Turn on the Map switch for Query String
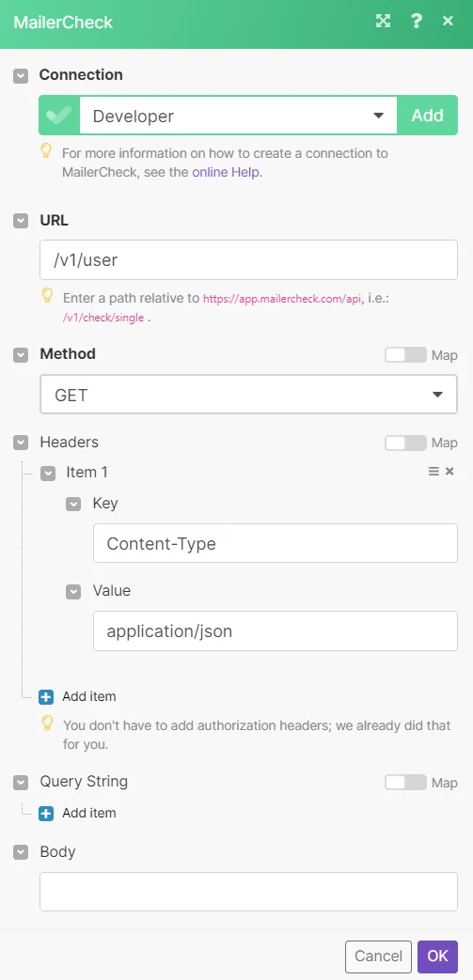Viewport: 473px width, 980px height. click(x=405, y=783)
